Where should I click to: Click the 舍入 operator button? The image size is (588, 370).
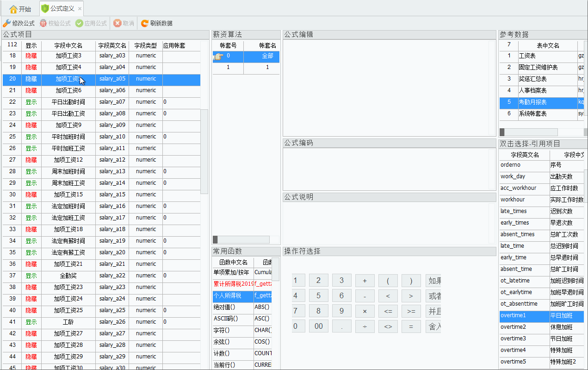433,326
